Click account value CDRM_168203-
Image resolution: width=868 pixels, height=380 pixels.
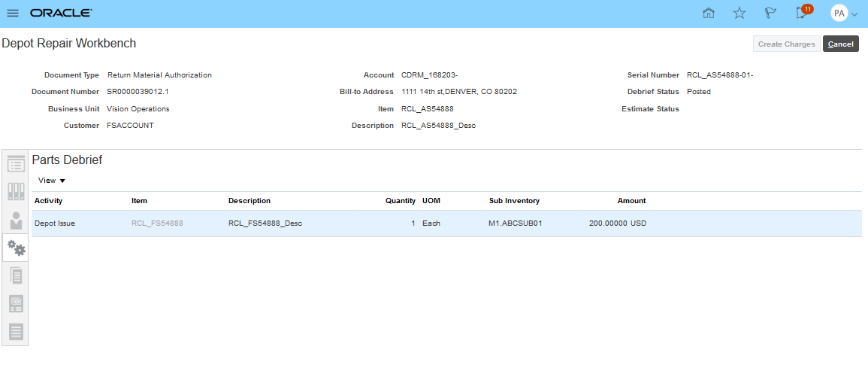(x=429, y=74)
